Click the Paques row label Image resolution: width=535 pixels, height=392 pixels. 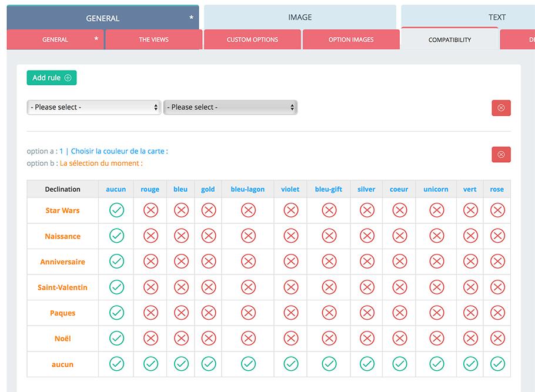click(62, 313)
